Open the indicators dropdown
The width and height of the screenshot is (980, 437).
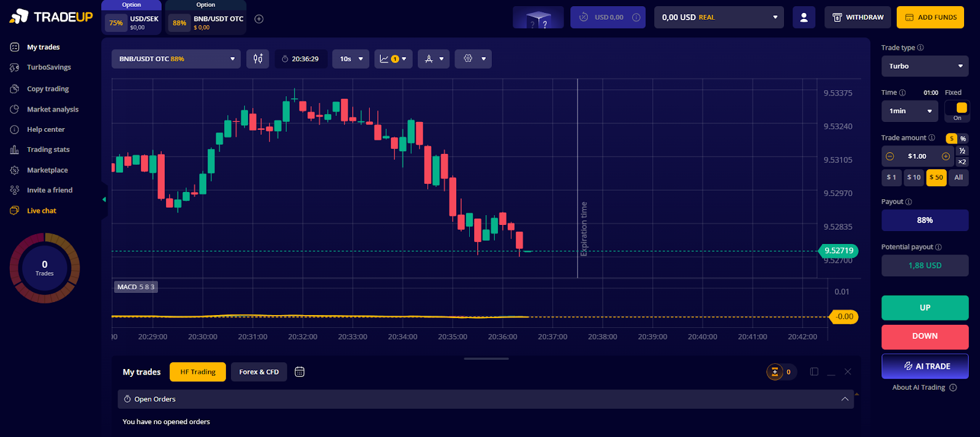[393, 59]
